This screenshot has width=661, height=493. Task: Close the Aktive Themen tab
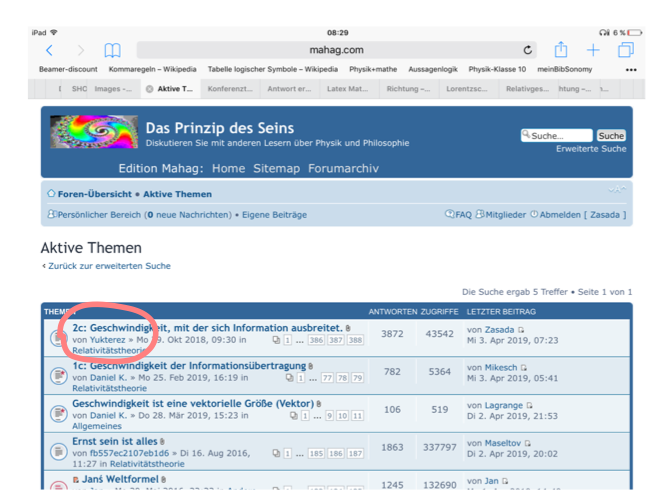150,89
